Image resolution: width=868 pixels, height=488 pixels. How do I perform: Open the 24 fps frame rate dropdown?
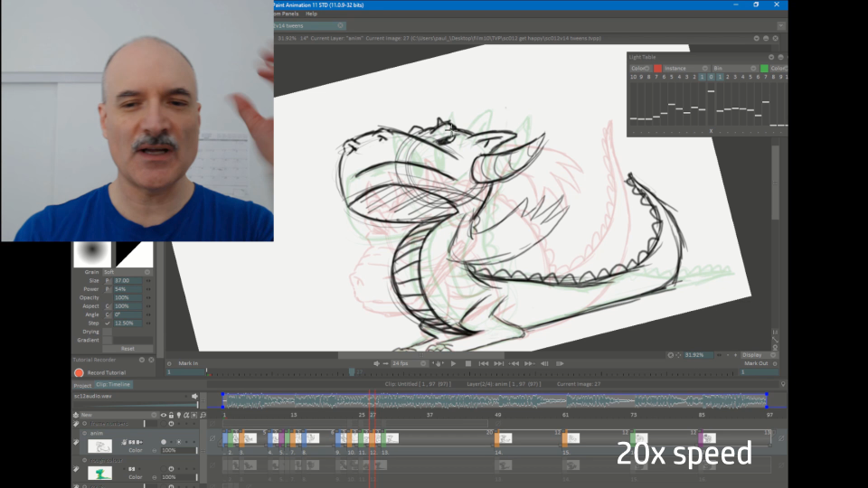pos(409,363)
